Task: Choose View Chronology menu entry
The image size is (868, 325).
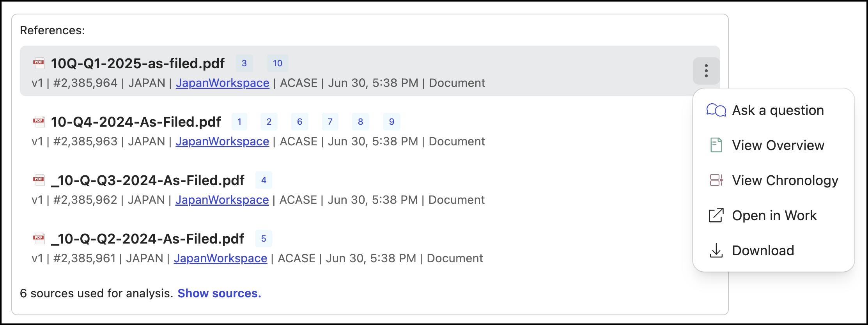Action: [785, 180]
